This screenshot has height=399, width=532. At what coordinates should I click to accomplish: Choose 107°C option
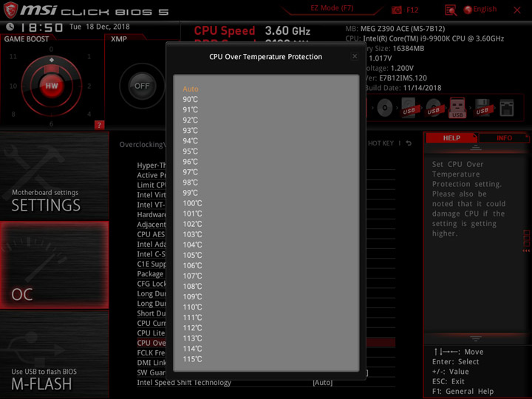tap(192, 276)
